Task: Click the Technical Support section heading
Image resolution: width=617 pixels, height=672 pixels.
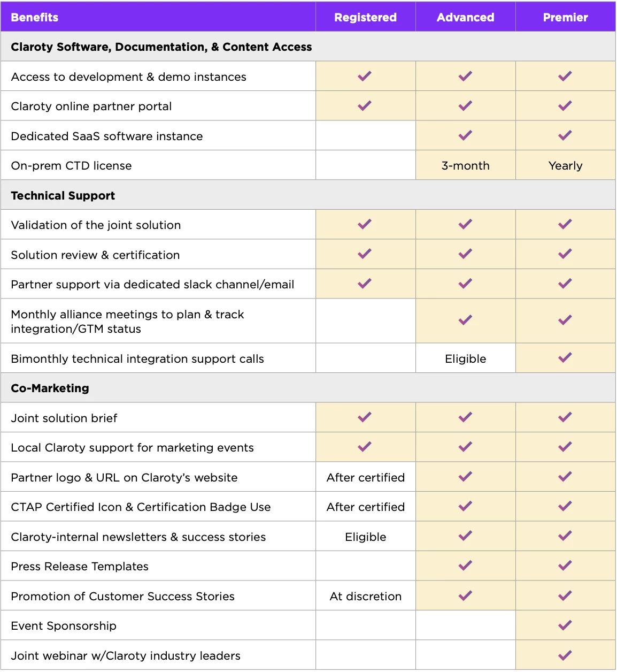Action: coord(63,196)
